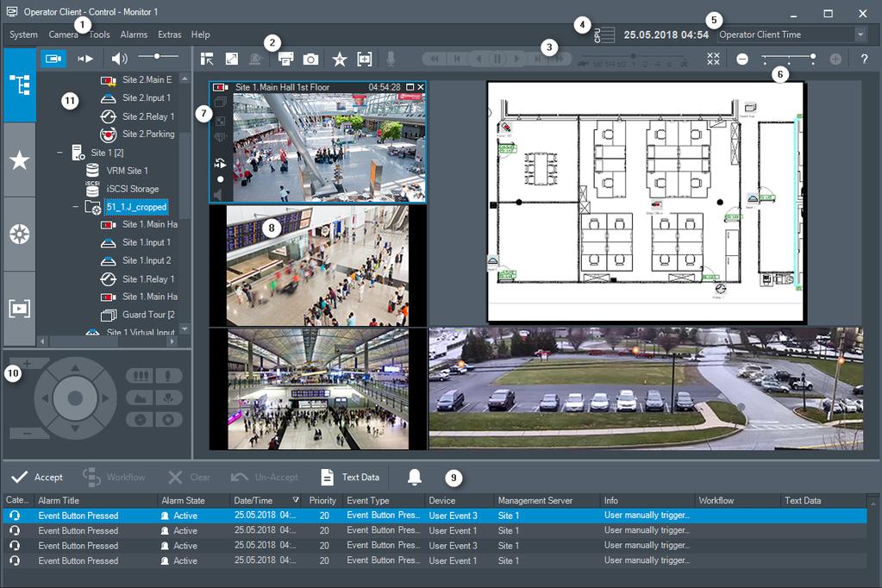The image size is (882, 588).
Task: Click the PTZ flower focus near button
Action: click(x=167, y=397)
